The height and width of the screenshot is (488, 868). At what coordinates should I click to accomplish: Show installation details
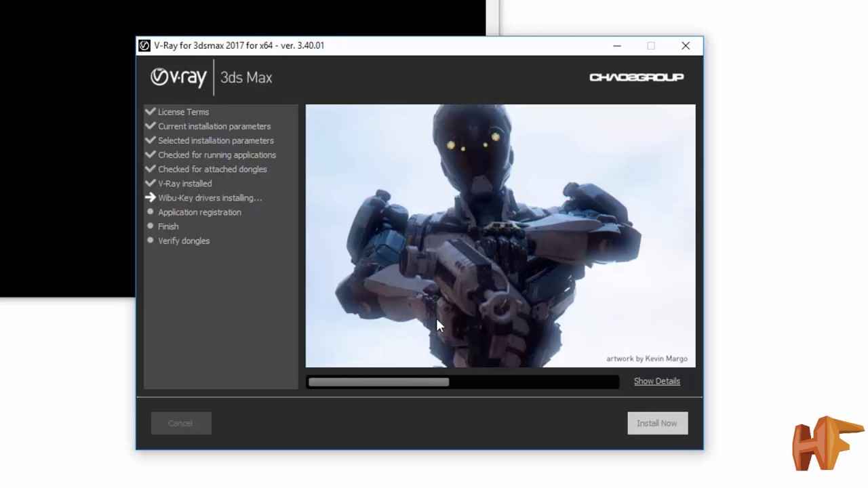point(656,381)
